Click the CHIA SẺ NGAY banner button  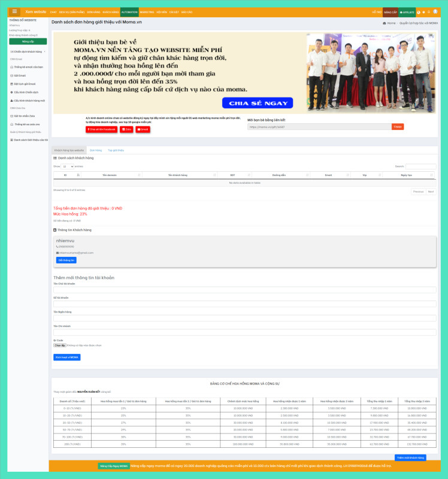tap(258, 103)
